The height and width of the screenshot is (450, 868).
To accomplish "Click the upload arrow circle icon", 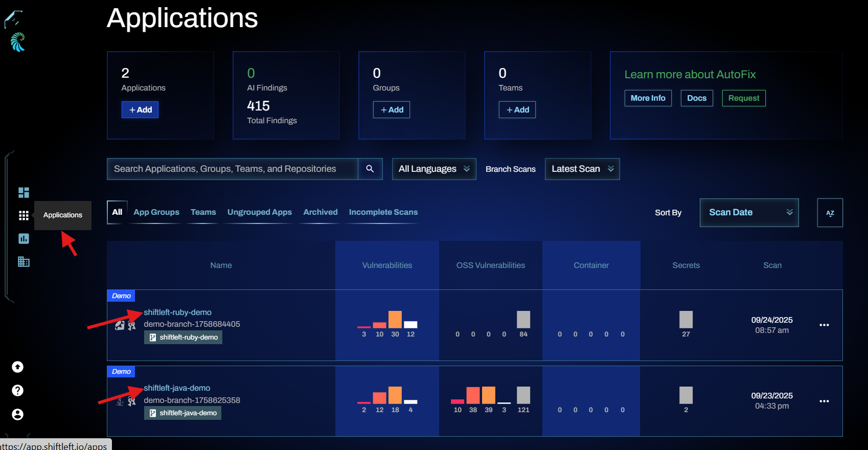I will click(17, 367).
